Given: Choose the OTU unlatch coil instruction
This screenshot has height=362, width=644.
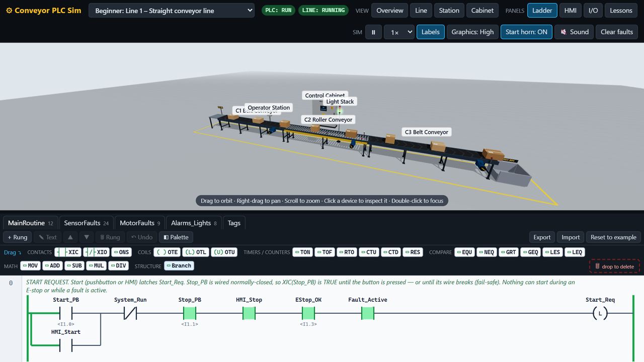Looking at the screenshot, I should (224, 252).
